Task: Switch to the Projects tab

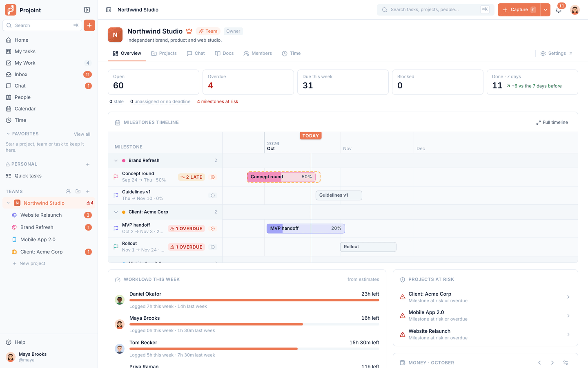Action: pos(164,54)
